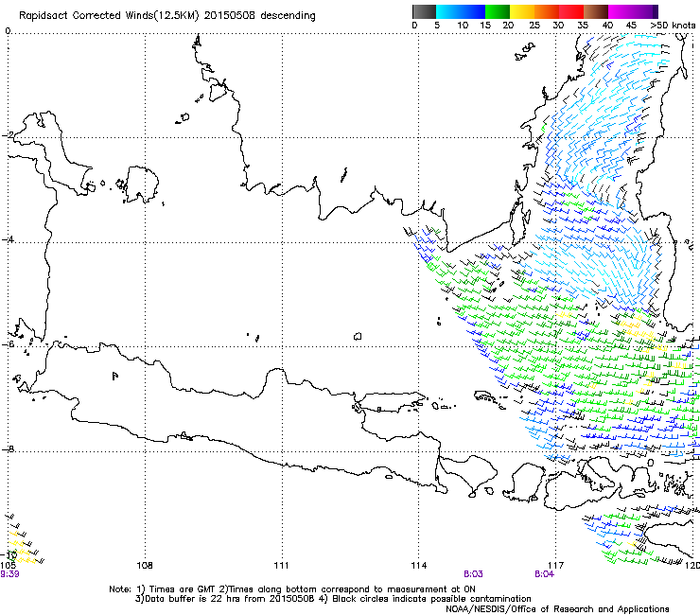700x615 pixels.
Task: Click the note 'Black circles indicate possible contamination'
Action: tap(431, 599)
